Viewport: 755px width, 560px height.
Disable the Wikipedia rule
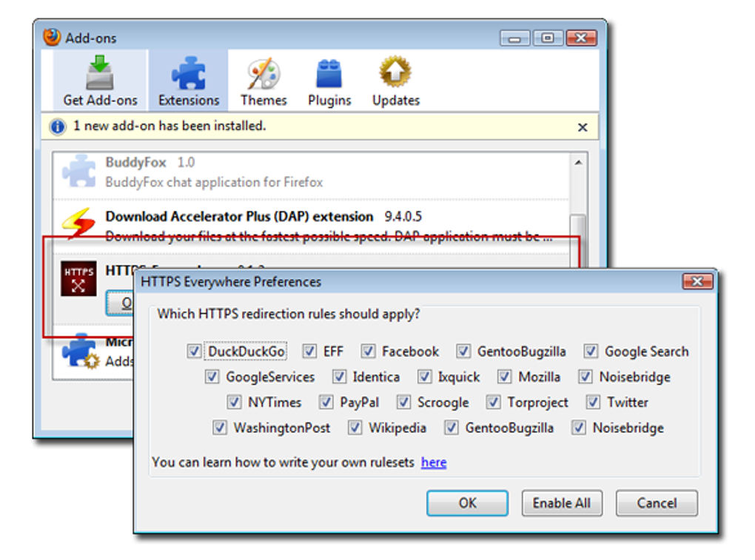click(355, 428)
